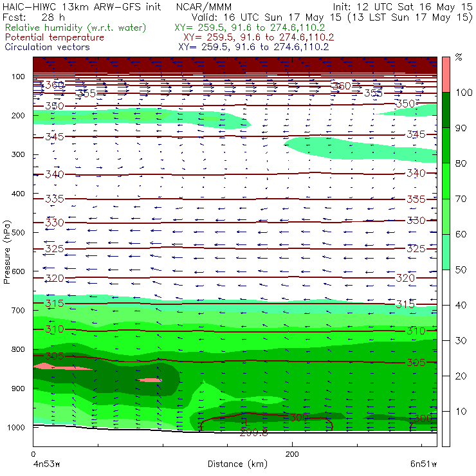476x476 pixels.
Task: Click the blue XY coordinates line
Action: (253, 47)
